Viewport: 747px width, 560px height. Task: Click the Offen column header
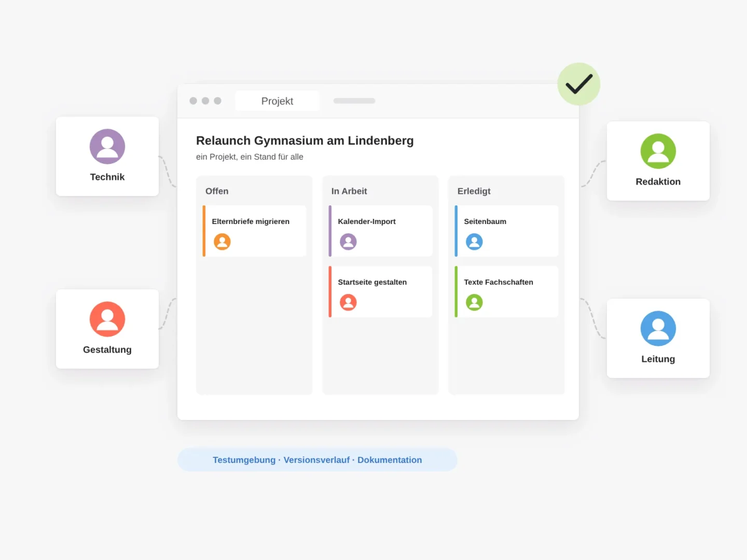pos(217,191)
